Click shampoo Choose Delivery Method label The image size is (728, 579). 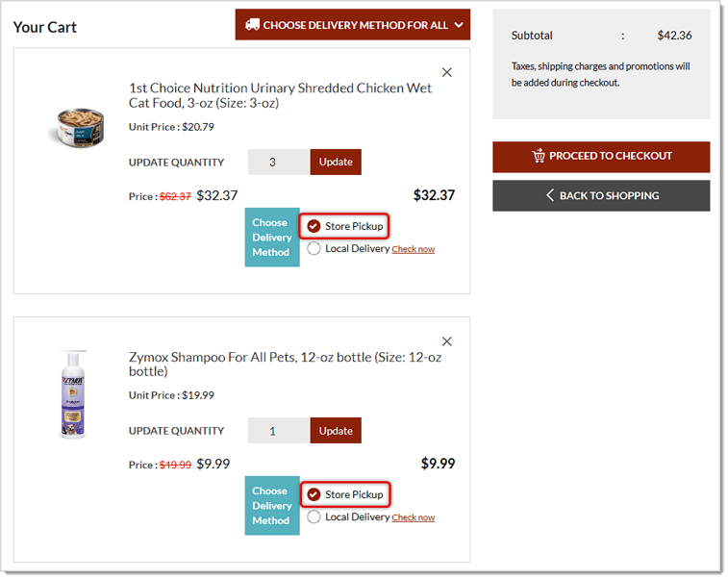272,506
